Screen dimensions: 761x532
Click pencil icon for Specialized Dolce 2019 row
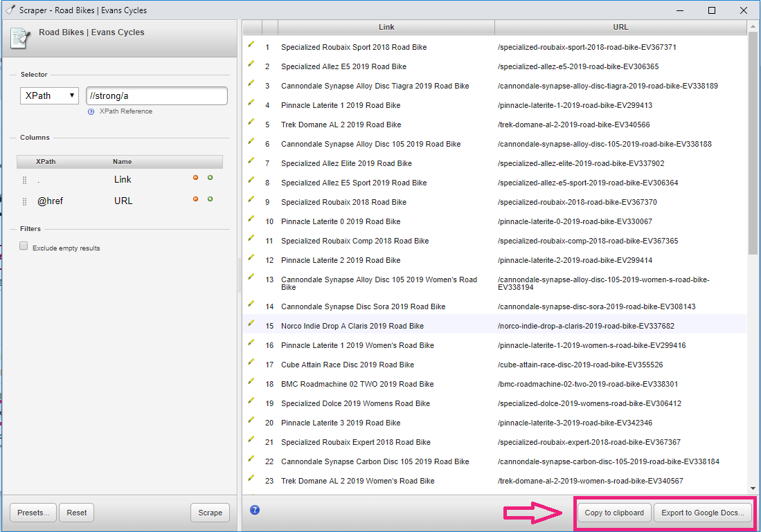coord(251,401)
